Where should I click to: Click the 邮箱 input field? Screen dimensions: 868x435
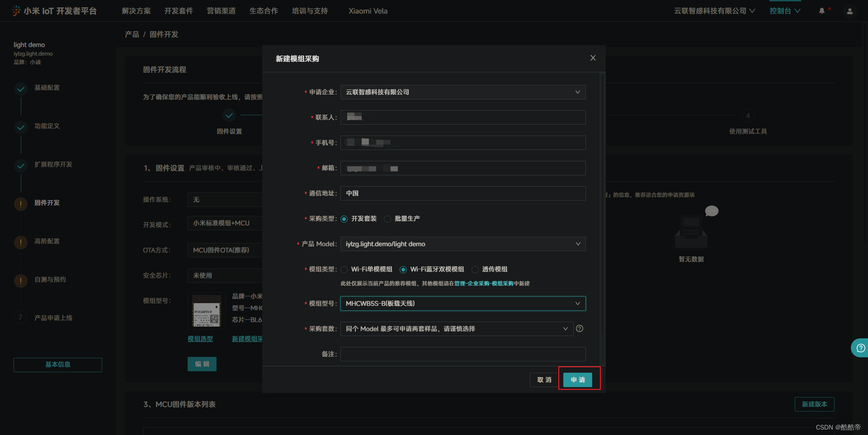463,168
